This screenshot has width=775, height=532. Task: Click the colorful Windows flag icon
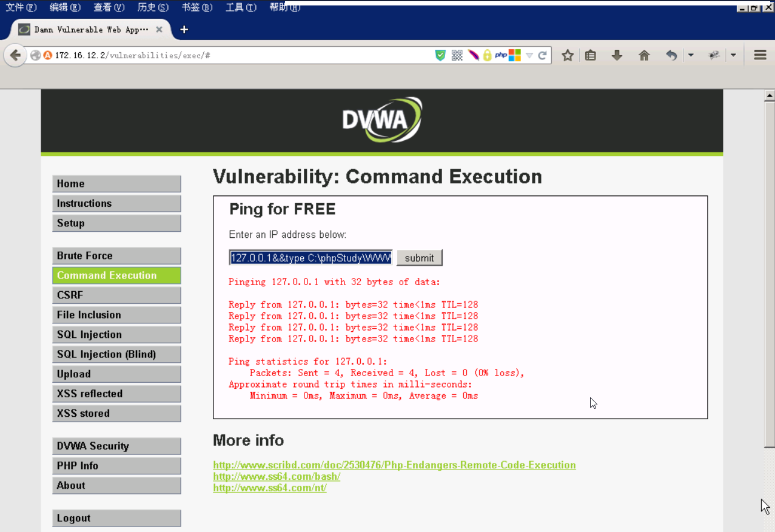[x=515, y=55]
